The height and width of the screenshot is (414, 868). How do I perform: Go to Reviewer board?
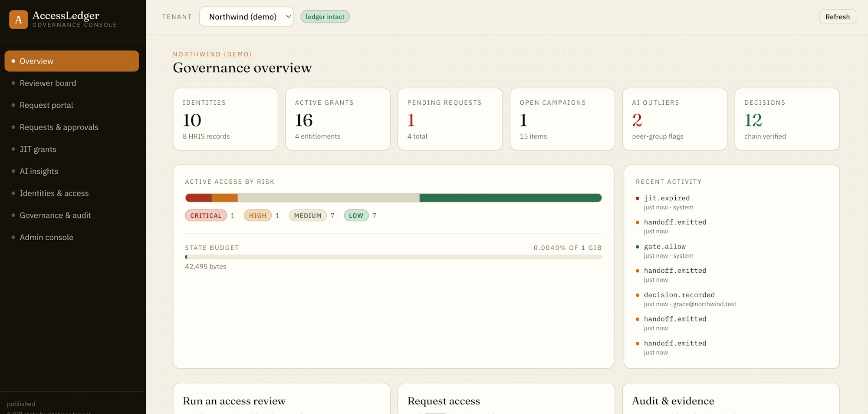click(72, 83)
